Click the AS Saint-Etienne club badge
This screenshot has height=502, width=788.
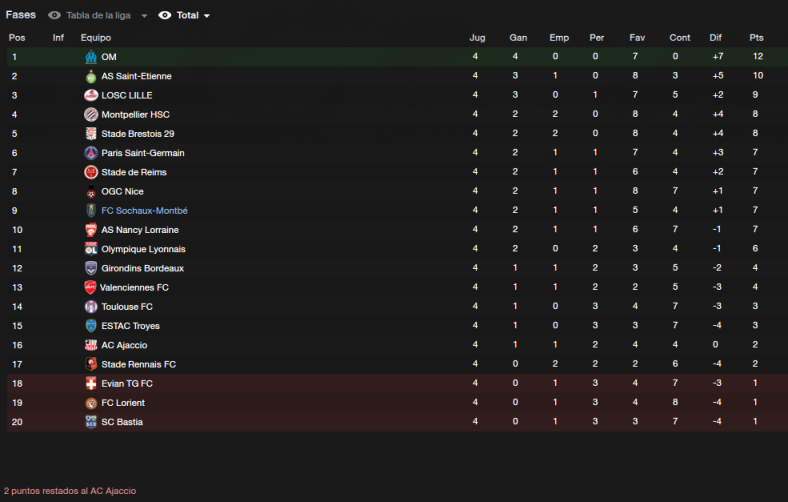click(x=91, y=76)
